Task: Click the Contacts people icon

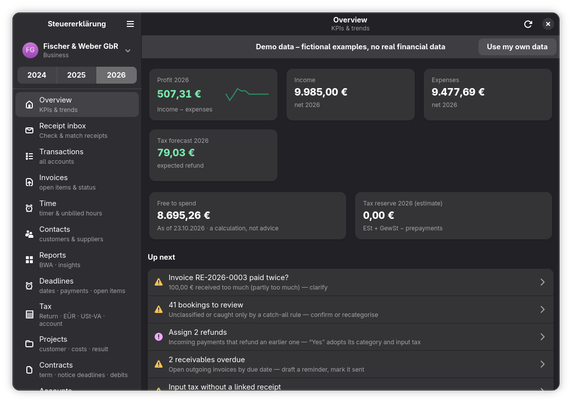Action: pos(29,234)
